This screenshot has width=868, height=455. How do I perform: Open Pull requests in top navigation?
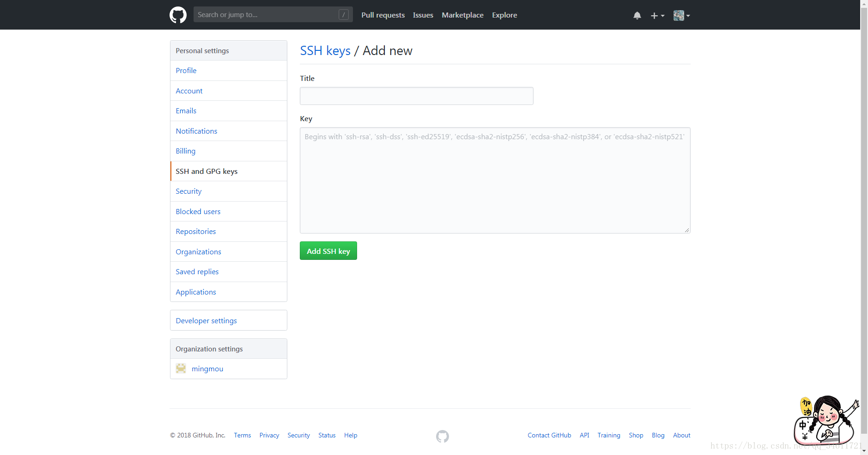point(383,15)
